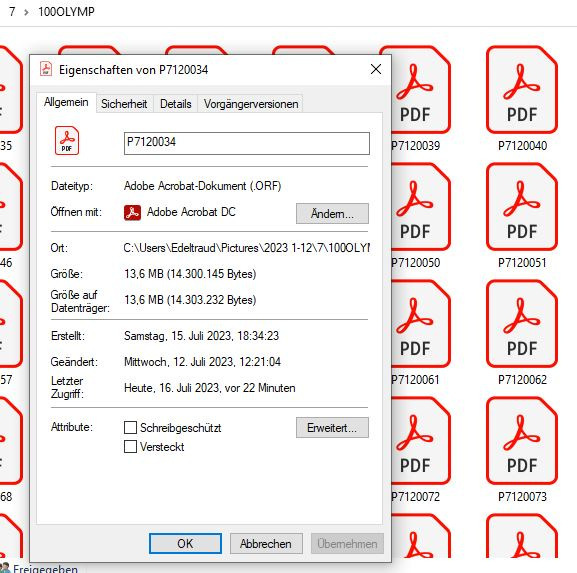This screenshot has height=573, width=577.
Task: Select the P7120073 PDF file icon
Action: point(522,441)
